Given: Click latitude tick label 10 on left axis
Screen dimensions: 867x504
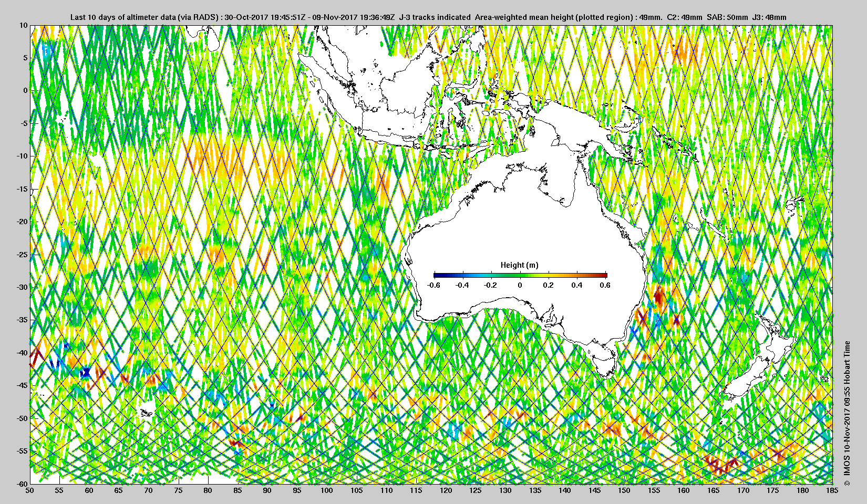Looking at the screenshot, I should click(x=24, y=25).
